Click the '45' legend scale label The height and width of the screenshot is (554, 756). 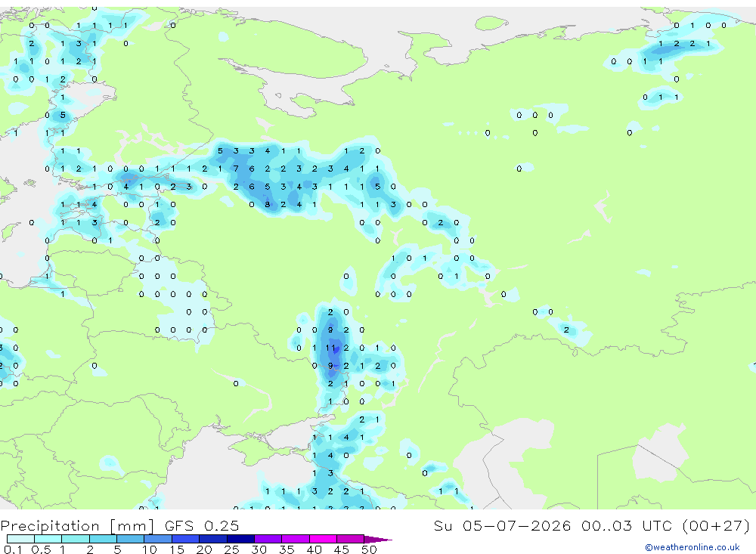[342, 549]
